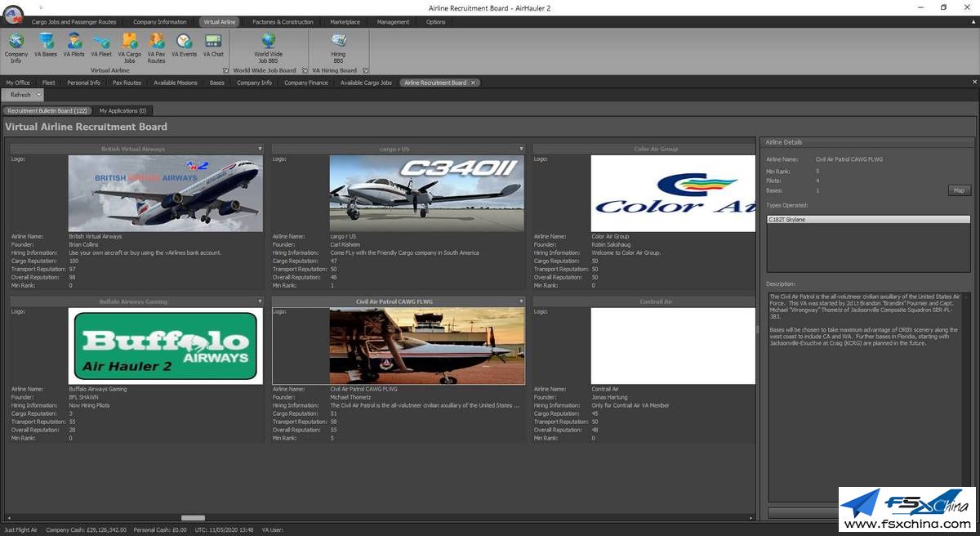Click Robin Sakshaug founder name
This screenshot has height=536, width=980.
pos(612,244)
